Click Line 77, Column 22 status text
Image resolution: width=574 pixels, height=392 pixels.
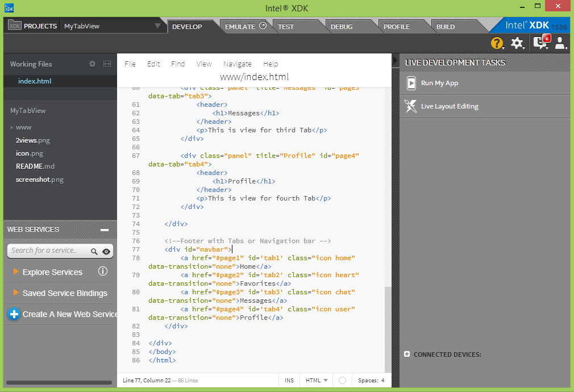(147, 380)
